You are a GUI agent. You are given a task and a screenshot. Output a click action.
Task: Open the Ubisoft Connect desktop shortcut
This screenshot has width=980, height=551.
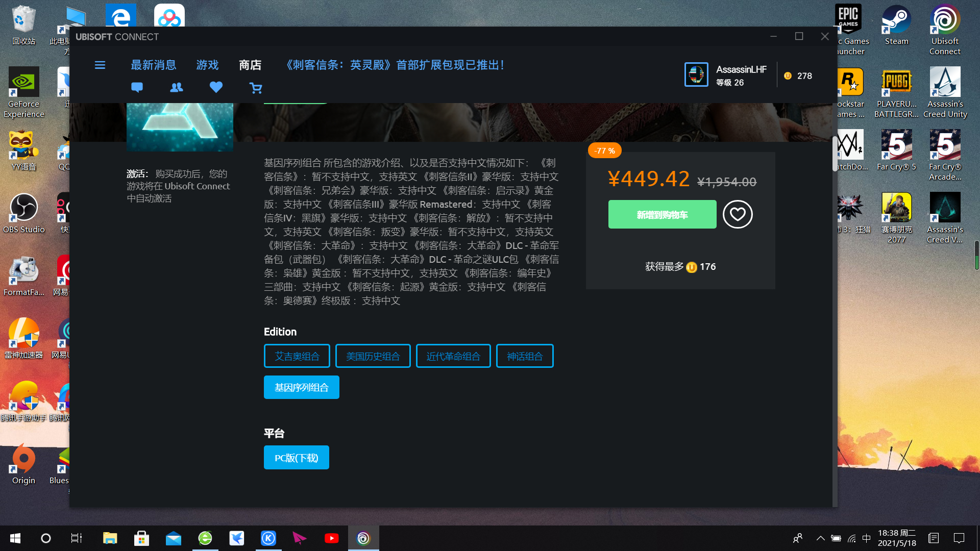click(x=945, y=30)
